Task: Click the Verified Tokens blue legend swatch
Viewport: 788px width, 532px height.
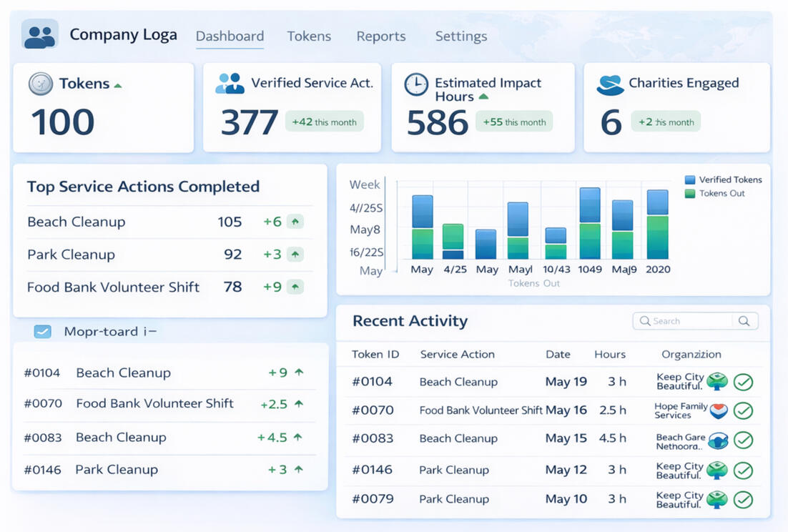Action: [x=690, y=180]
